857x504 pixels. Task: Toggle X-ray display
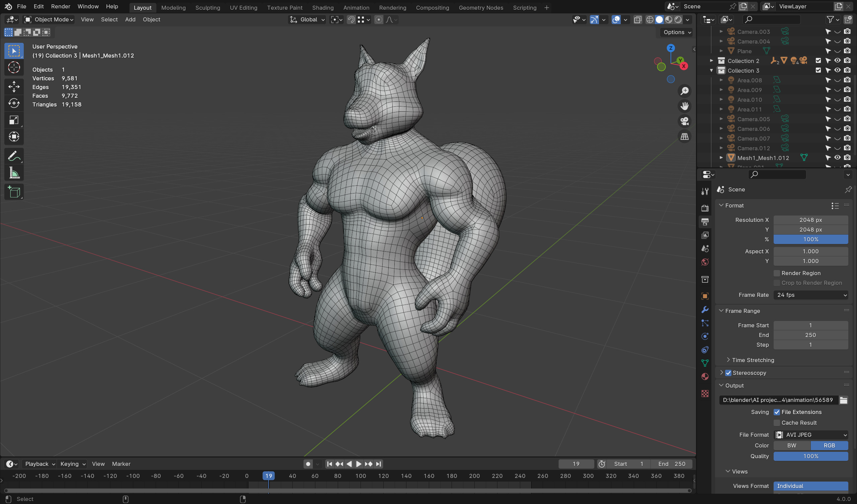pos(638,20)
